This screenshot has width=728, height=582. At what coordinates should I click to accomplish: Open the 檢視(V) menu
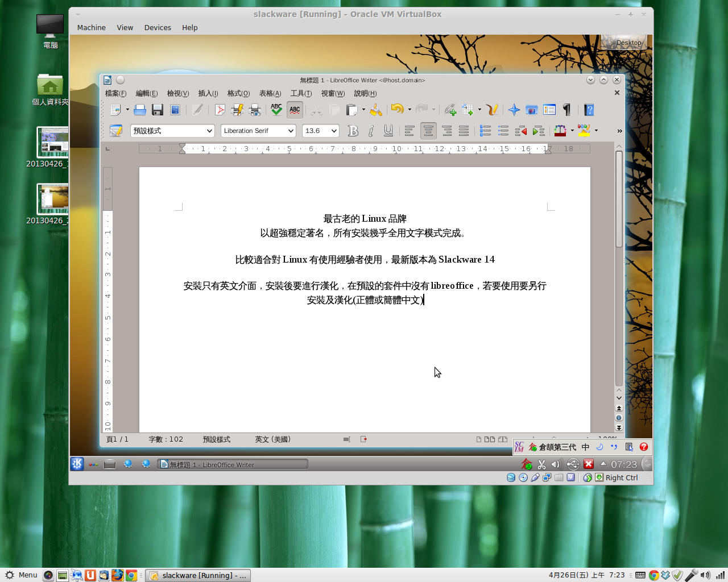coord(177,93)
